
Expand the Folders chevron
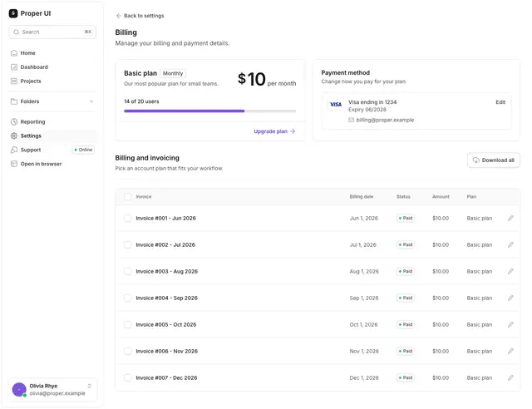(91, 101)
